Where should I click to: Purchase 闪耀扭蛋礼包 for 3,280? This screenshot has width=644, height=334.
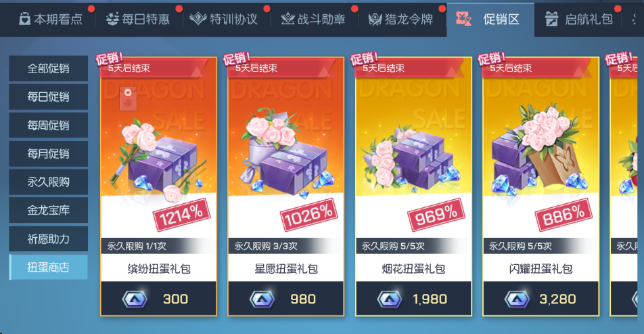[x=540, y=299]
